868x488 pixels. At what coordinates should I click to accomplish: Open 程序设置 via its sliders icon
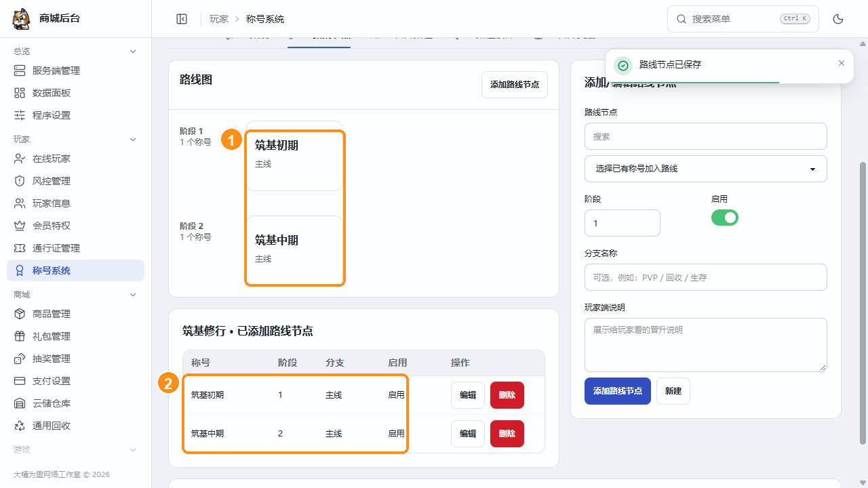click(x=20, y=115)
